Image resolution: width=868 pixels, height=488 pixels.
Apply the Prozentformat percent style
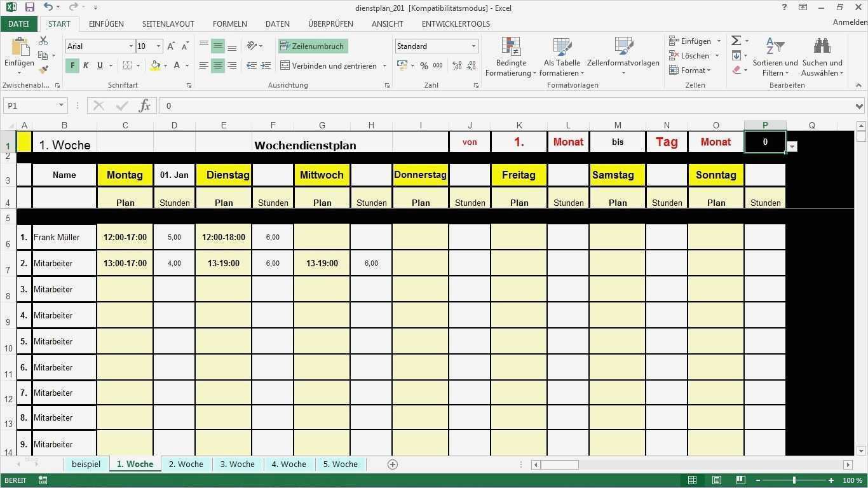tap(424, 65)
